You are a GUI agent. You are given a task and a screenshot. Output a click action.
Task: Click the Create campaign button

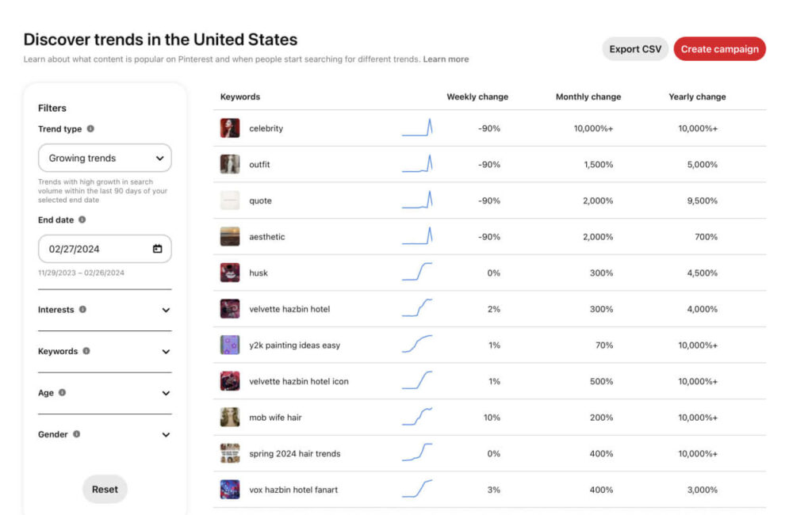point(719,49)
